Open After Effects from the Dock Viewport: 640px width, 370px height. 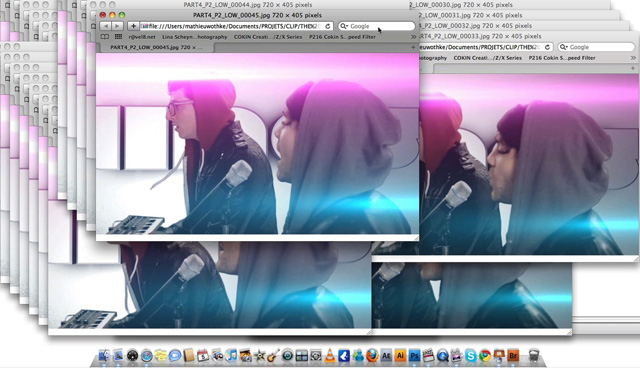[x=386, y=356]
